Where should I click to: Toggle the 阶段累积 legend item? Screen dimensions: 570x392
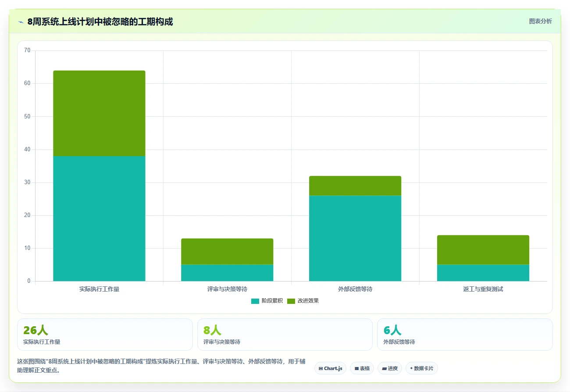click(267, 301)
